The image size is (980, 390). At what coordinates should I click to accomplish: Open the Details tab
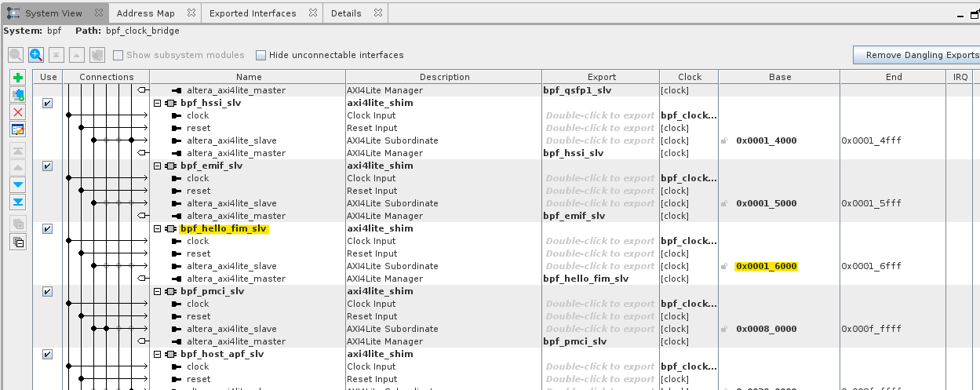tap(346, 13)
